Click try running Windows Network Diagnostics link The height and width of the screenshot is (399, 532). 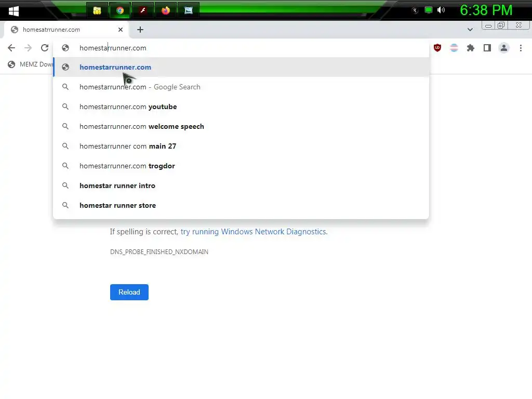click(254, 231)
